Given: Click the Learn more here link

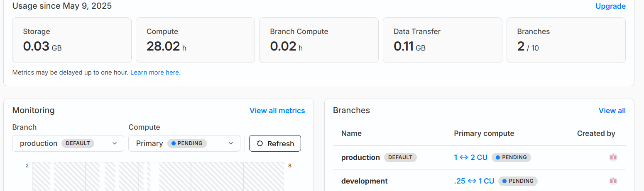Looking at the screenshot, I should click(154, 72).
